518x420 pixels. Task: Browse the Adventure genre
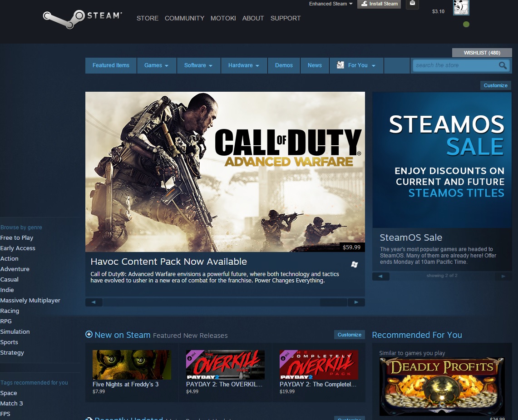click(x=15, y=269)
